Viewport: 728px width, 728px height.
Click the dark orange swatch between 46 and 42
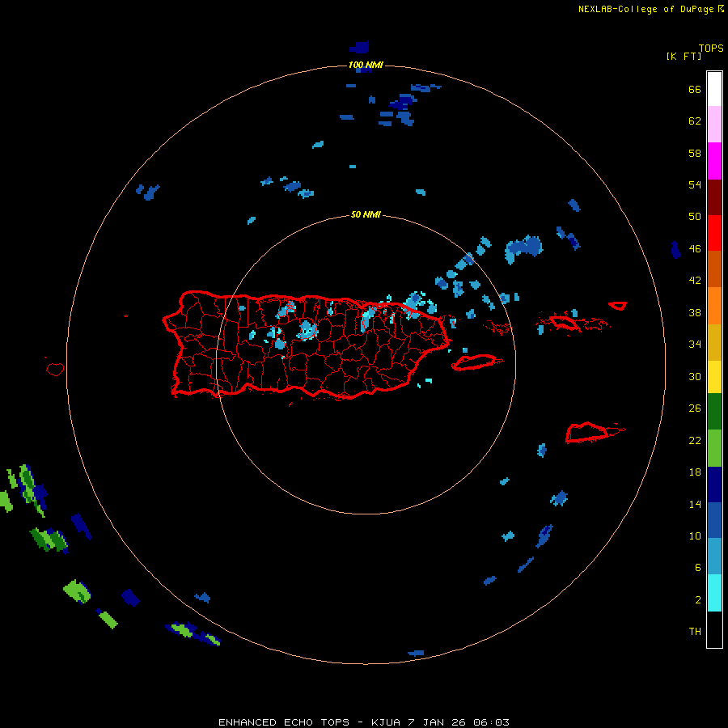pos(714,269)
